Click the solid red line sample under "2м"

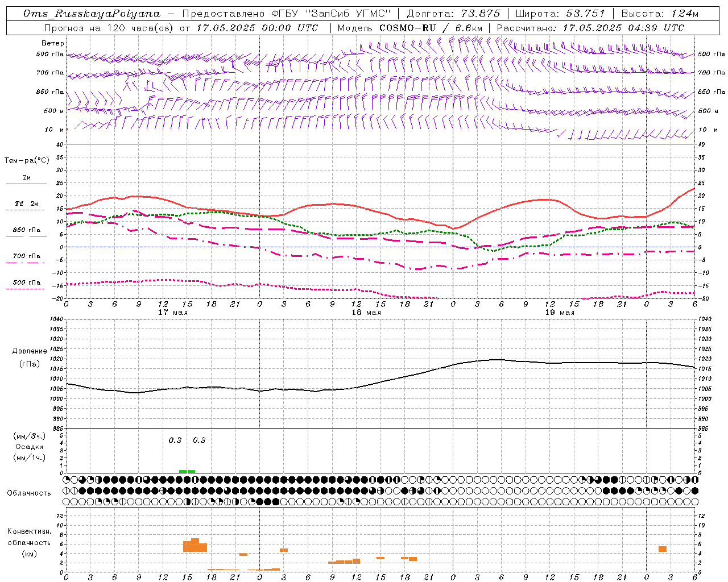[x=26, y=184]
